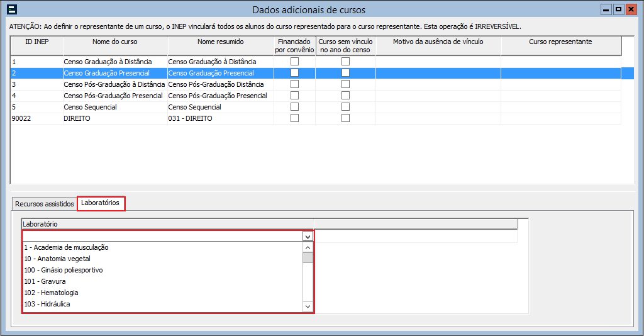
Task: Click the ID INEP cell '1'
Action: click(x=37, y=62)
